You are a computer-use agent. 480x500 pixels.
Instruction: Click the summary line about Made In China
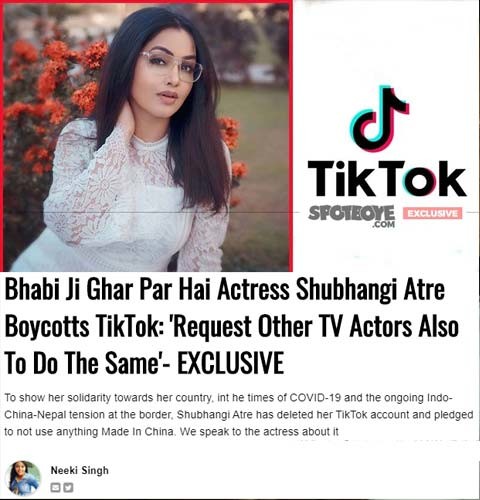(x=171, y=432)
